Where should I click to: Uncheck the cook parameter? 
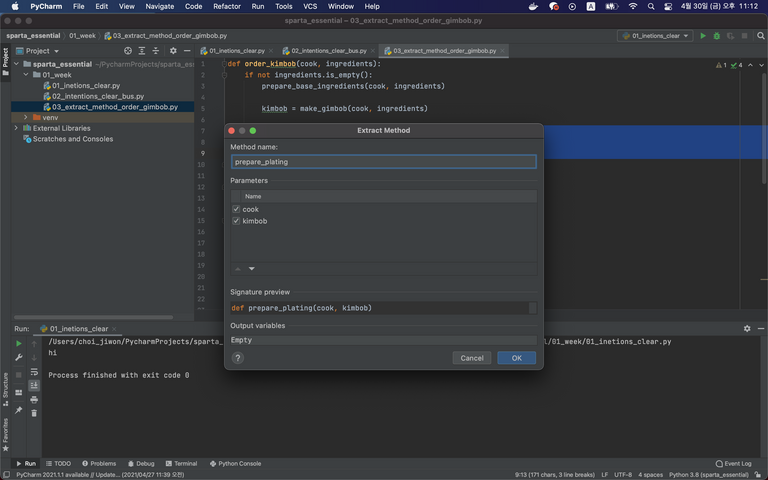point(236,209)
